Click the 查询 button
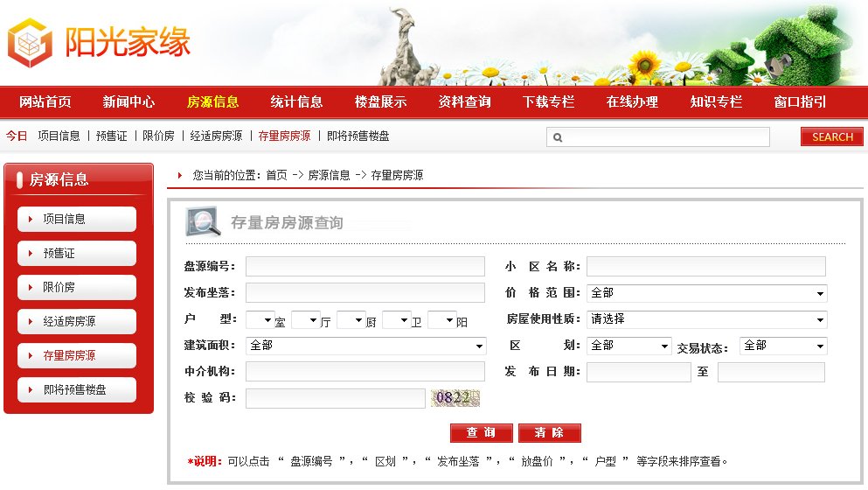 [482, 433]
